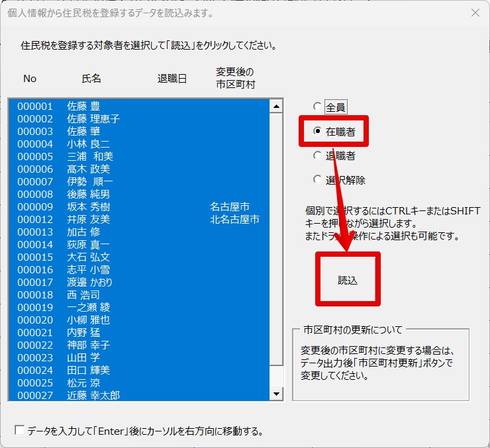
Task: Select row 000027 近藤 幸太郎
Action: click(139, 395)
